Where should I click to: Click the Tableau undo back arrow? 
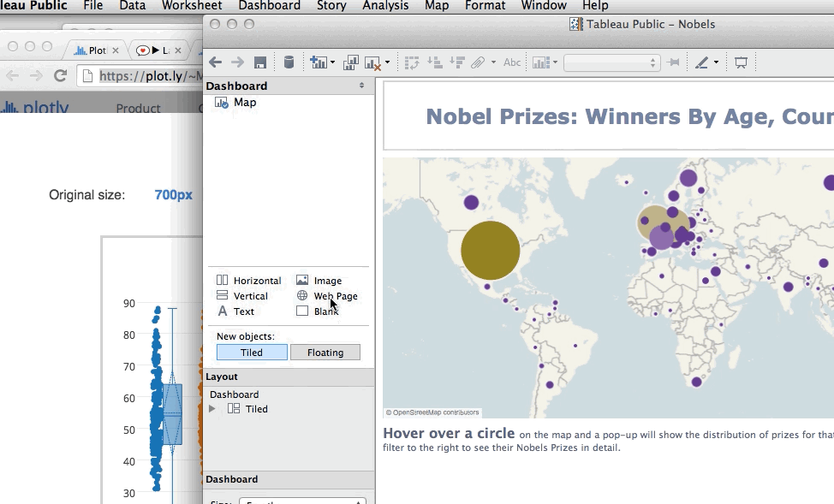pyautogui.click(x=216, y=62)
